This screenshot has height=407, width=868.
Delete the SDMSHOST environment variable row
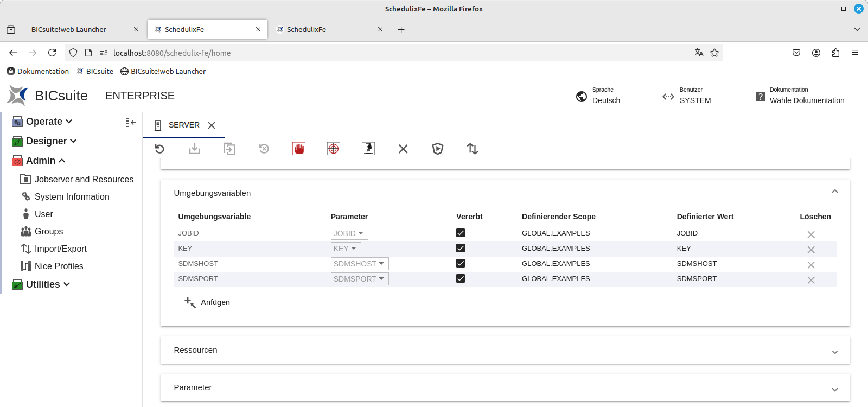[811, 265]
